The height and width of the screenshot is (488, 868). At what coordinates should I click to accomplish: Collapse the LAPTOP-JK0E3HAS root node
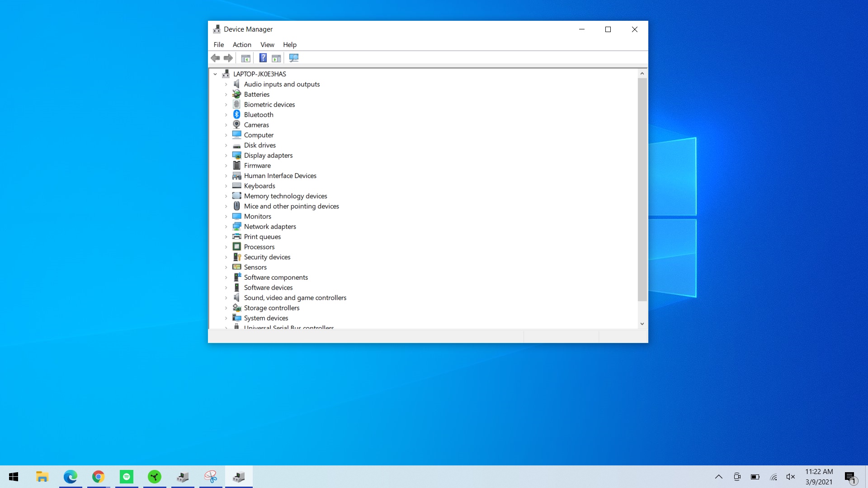(215, 73)
